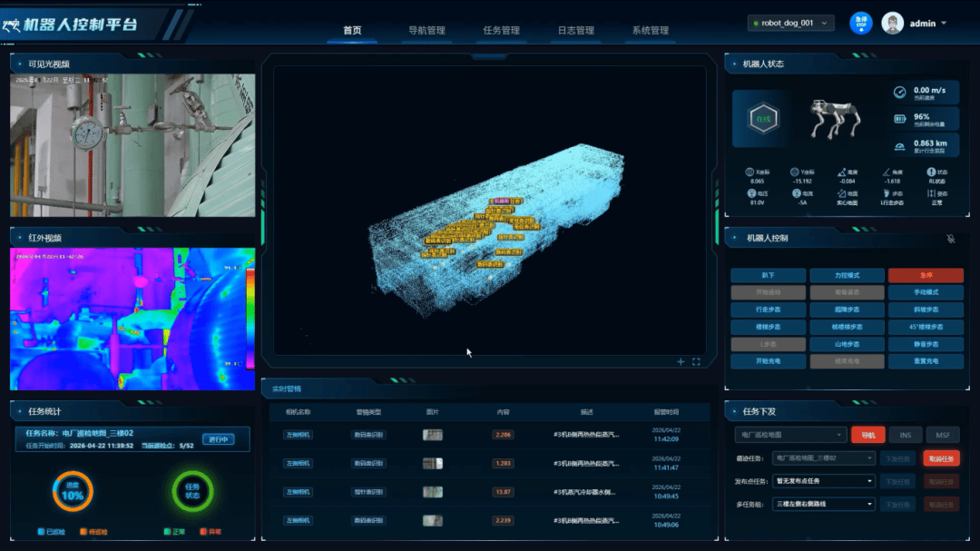The width and height of the screenshot is (980, 551).
Task: Click the plus icon below the 3D map
Action: coord(681,361)
